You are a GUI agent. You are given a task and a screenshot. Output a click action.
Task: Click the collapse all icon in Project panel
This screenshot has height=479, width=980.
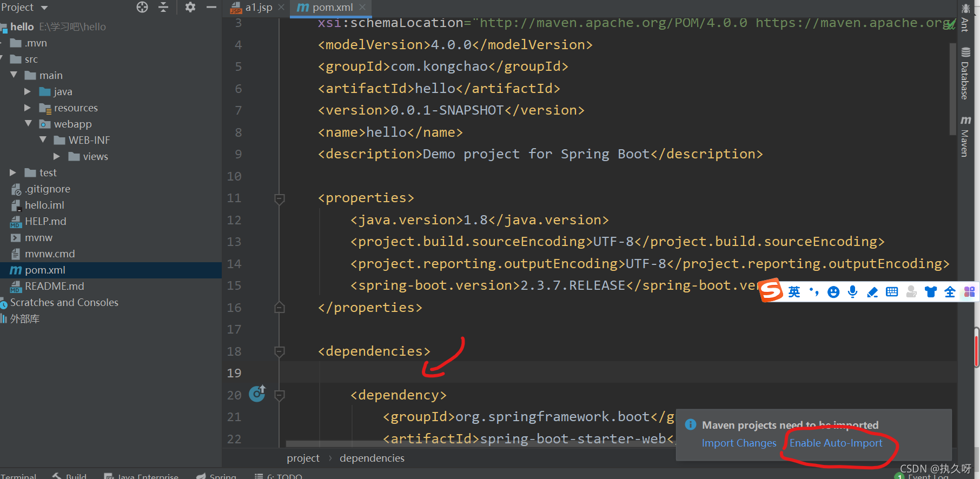pyautogui.click(x=163, y=7)
